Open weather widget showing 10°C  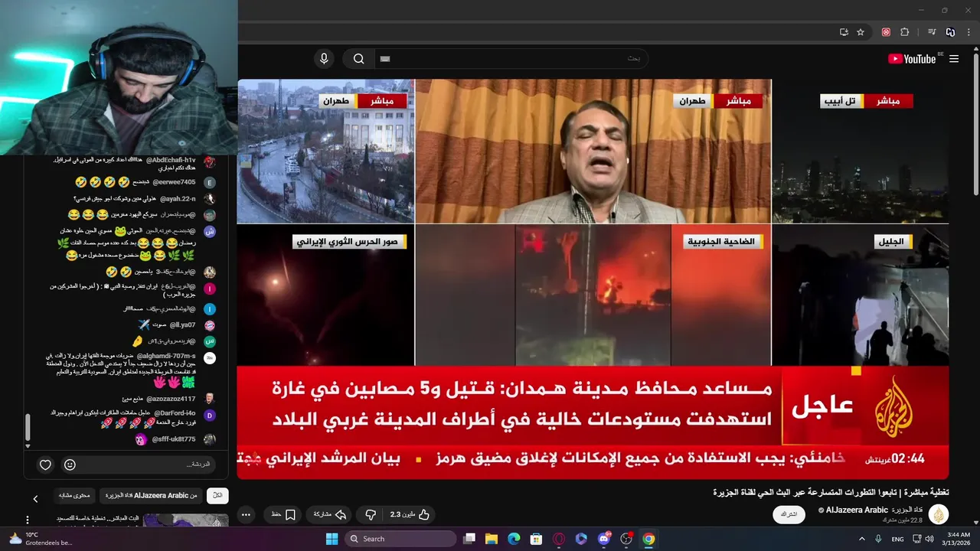tap(40, 539)
